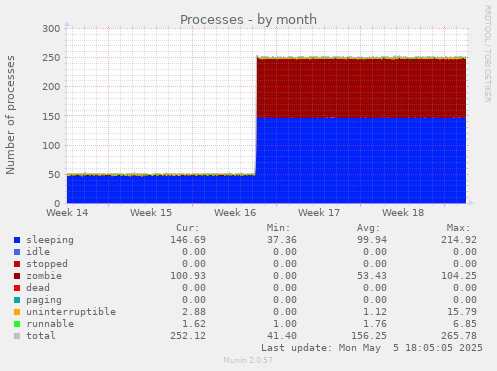The width and height of the screenshot is (497, 371).
Task: Click the 'Week 18' x-axis label
Action: (x=403, y=213)
